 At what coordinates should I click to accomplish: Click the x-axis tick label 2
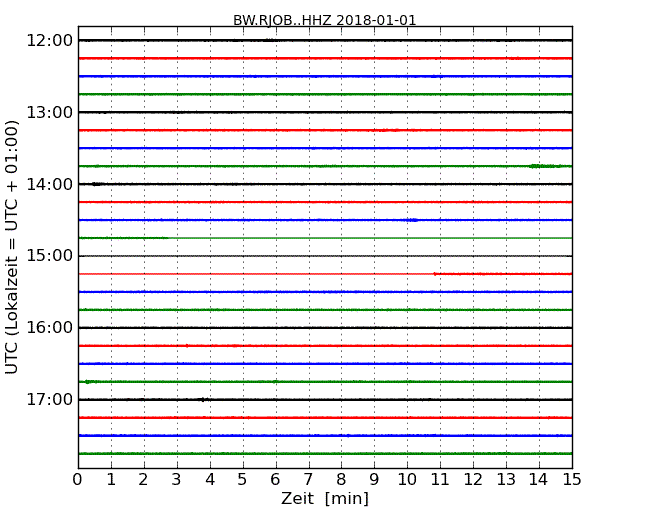pos(143,480)
